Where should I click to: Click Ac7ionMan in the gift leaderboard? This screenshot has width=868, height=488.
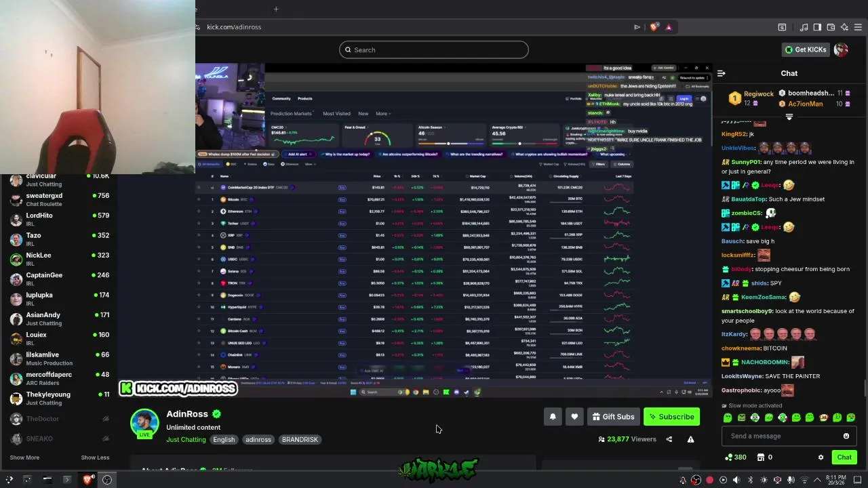point(806,104)
